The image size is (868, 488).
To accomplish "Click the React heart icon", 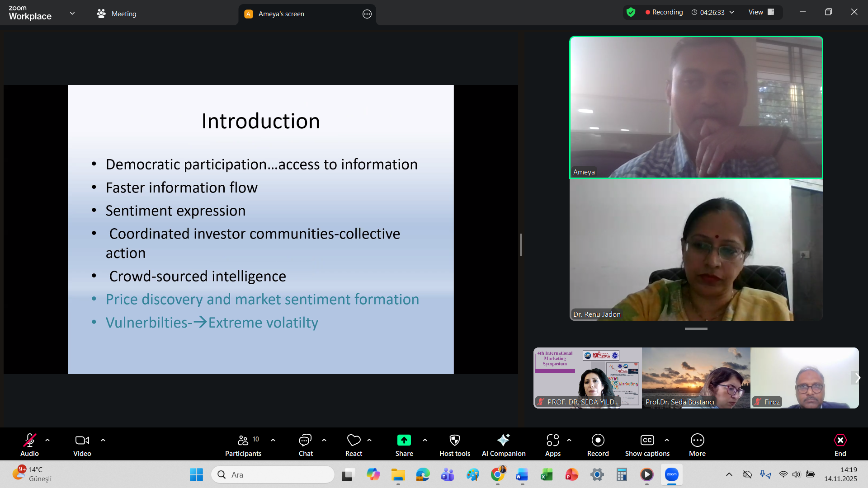I will click(x=354, y=440).
